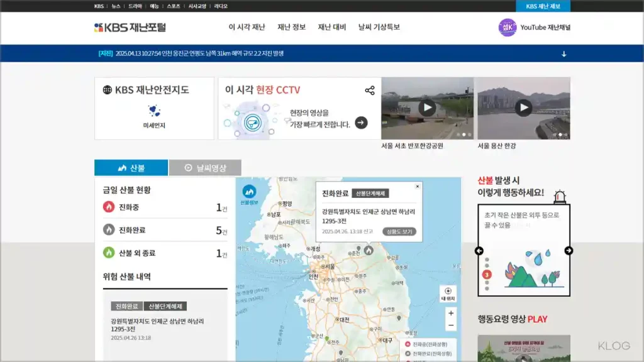Zoom out the map with minus

pos(451,326)
